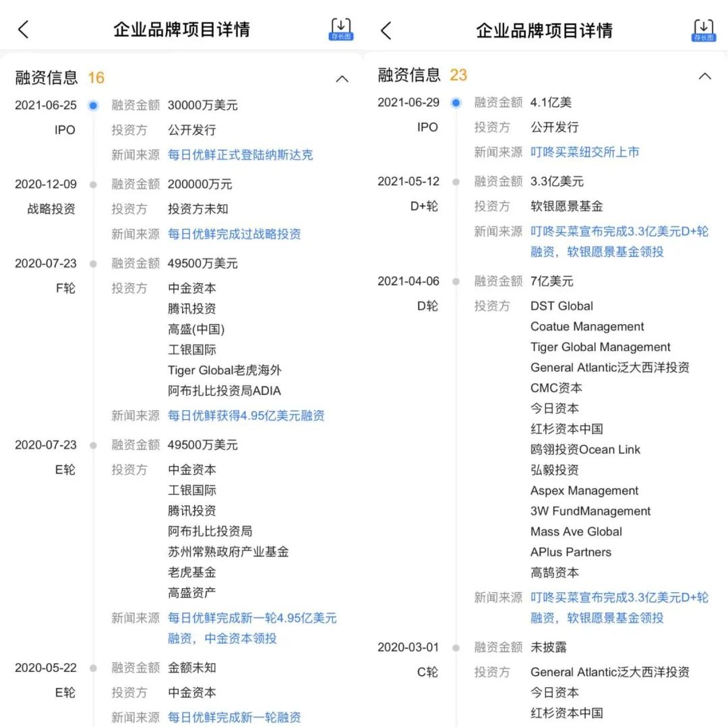Viewport: 728px width, 727px height.
Task: Tap the 阿布扎比投资局ADIA investor entry
Action: coord(224,391)
